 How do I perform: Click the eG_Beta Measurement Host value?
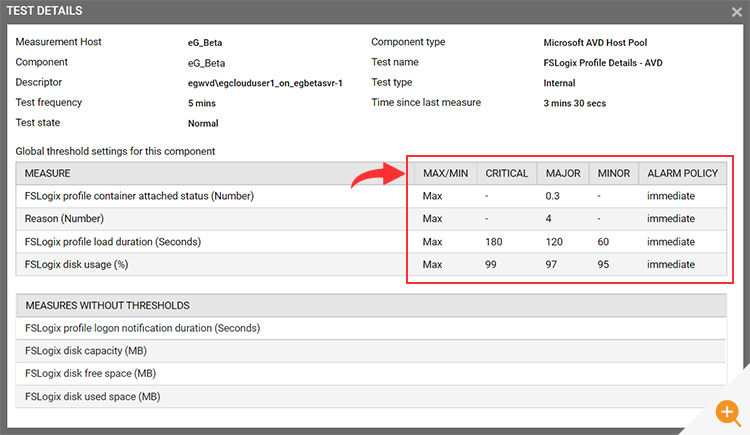[205, 43]
